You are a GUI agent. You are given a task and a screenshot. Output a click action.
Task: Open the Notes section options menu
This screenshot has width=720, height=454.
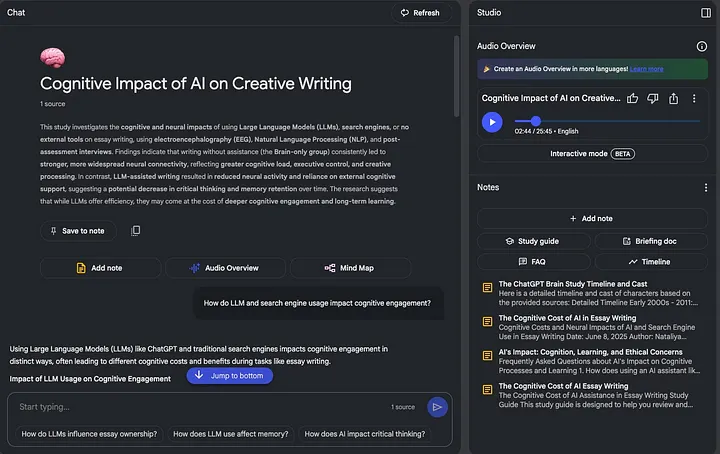tap(706, 187)
